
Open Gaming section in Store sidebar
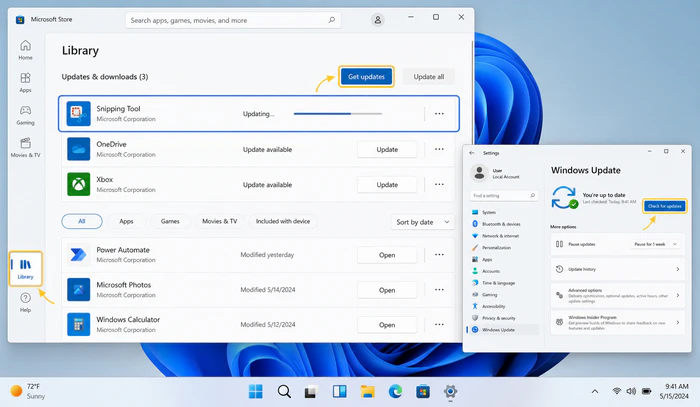[25, 115]
